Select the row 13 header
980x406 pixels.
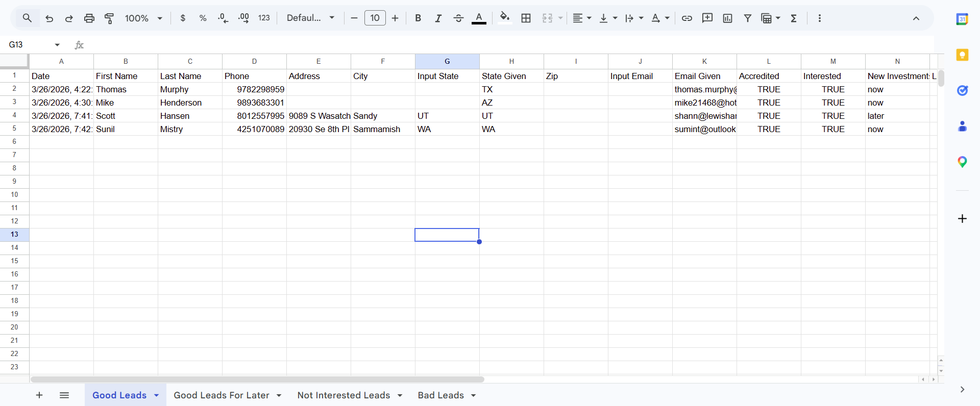tap(14, 235)
